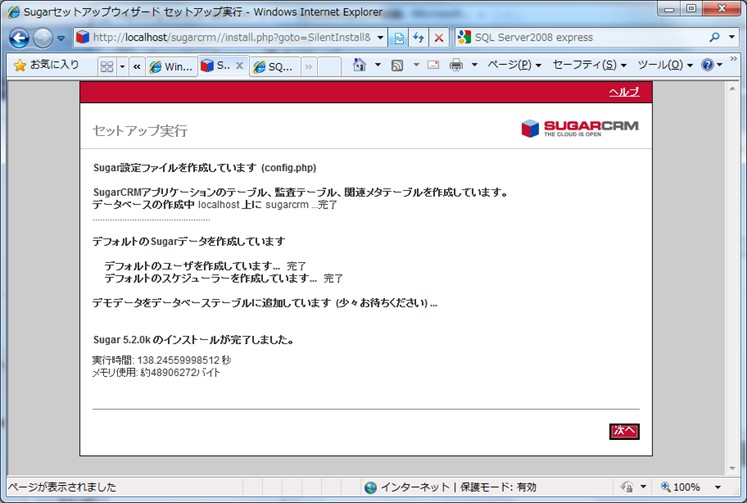Close the SugarCRM tab with its X
Screen dimensions: 747x503
tap(240, 66)
